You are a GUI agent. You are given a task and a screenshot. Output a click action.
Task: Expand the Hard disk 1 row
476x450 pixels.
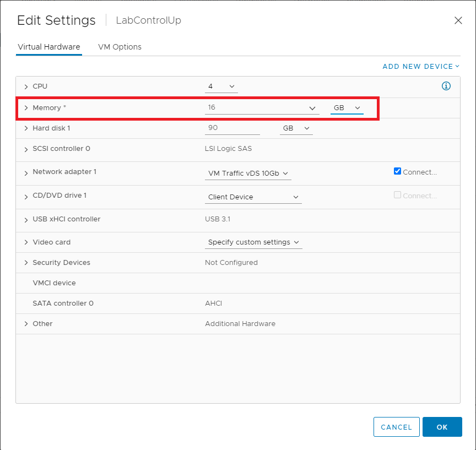coord(26,128)
